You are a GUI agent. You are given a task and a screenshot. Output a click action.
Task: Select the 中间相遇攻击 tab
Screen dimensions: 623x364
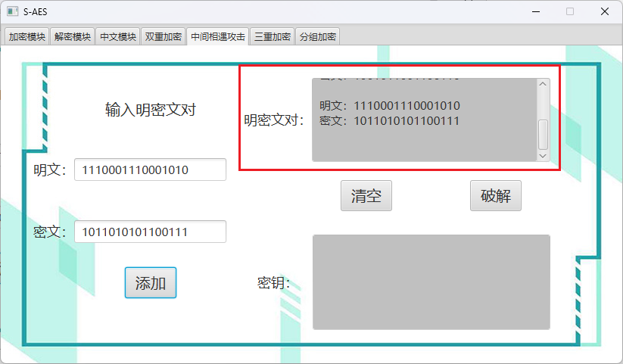(218, 37)
